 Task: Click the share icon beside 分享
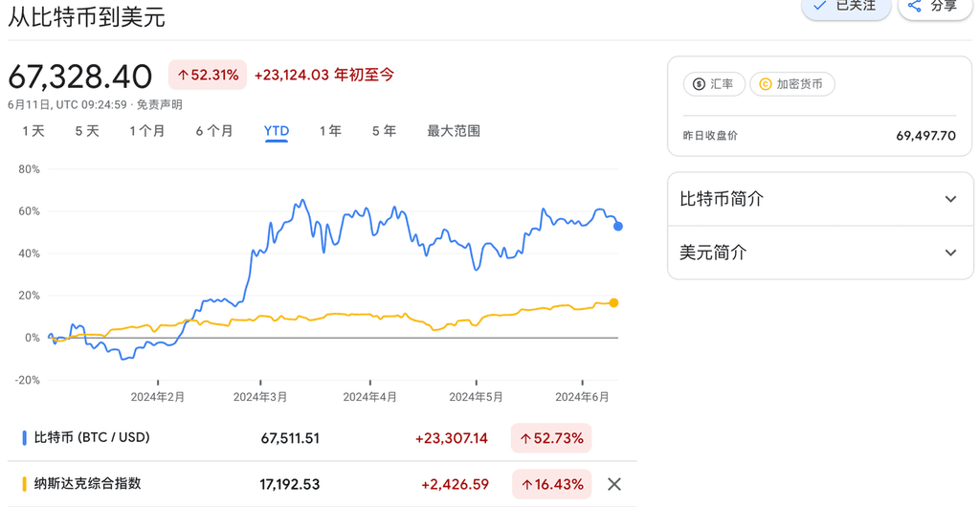coord(915,6)
